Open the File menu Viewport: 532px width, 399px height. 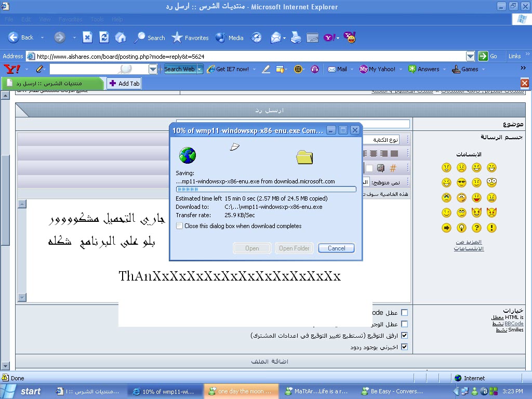tap(9, 19)
